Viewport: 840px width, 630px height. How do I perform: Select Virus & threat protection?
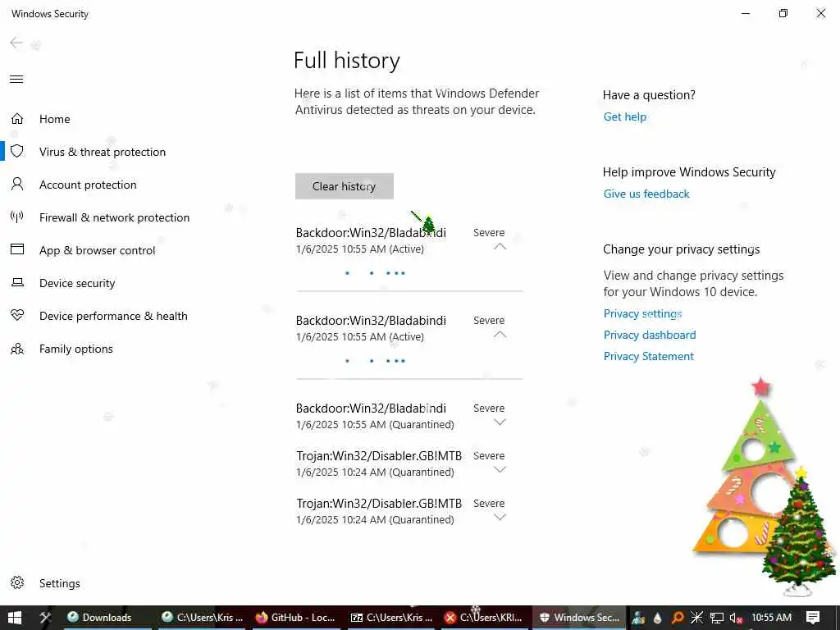pyautogui.click(x=103, y=152)
